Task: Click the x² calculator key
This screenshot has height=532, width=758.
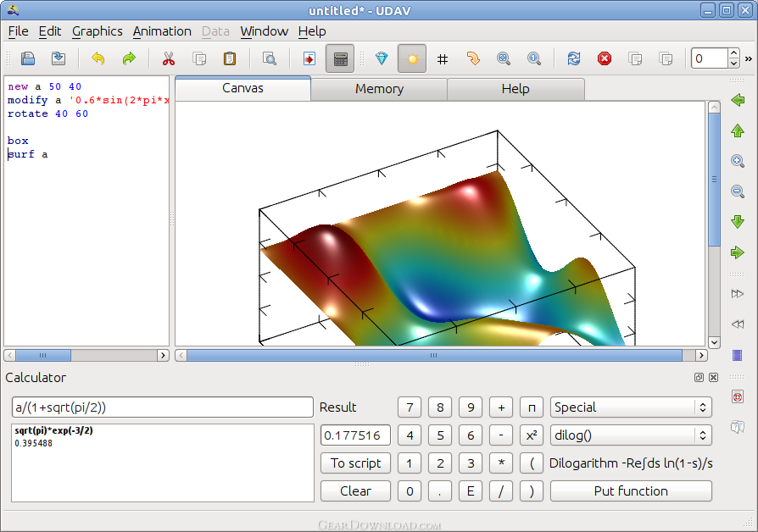Action: pyautogui.click(x=532, y=435)
